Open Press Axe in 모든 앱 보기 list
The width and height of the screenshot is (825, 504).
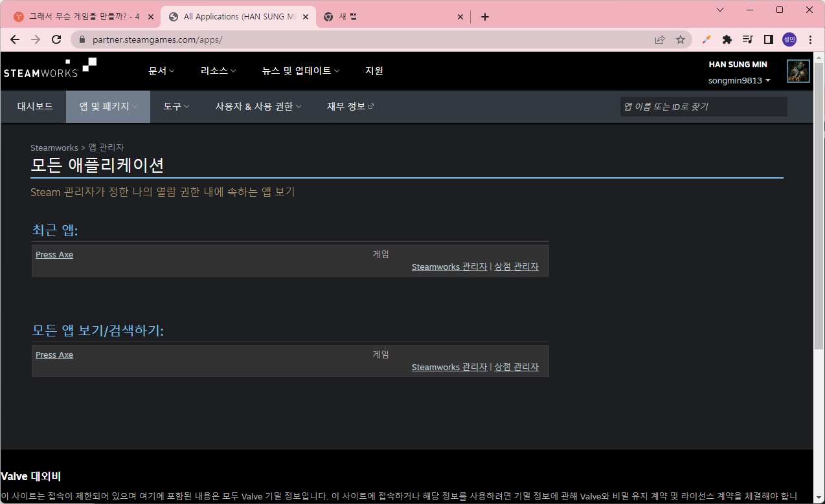coord(54,355)
